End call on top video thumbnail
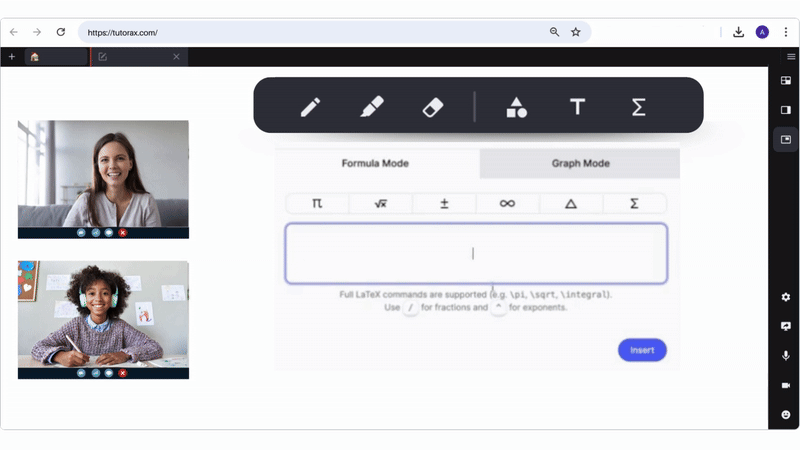 (x=123, y=232)
